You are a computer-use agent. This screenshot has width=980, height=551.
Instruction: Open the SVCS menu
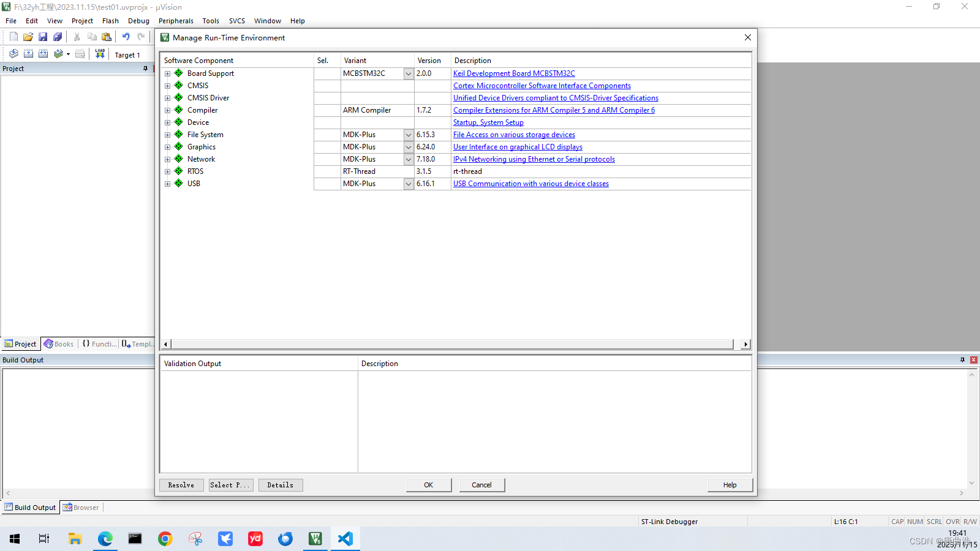pos(237,21)
